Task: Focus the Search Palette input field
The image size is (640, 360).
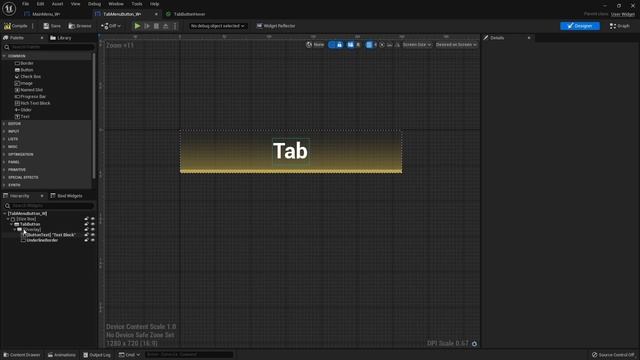Action: 48,47
